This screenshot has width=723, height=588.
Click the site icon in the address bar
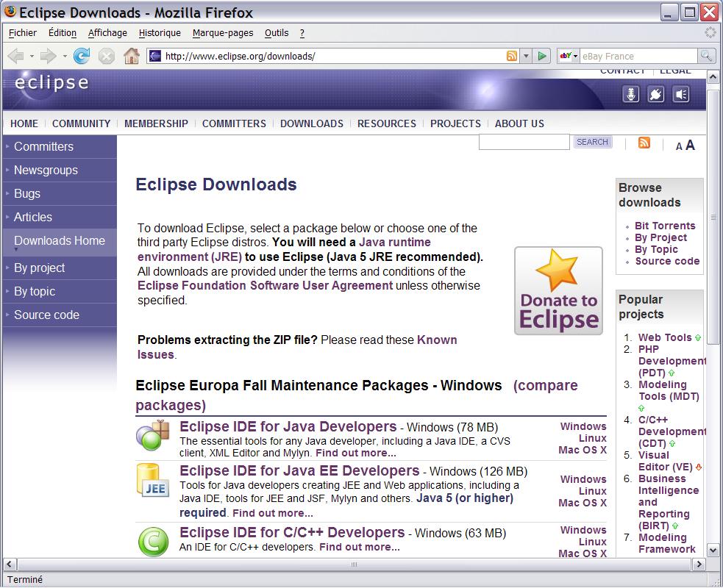coord(155,56)
